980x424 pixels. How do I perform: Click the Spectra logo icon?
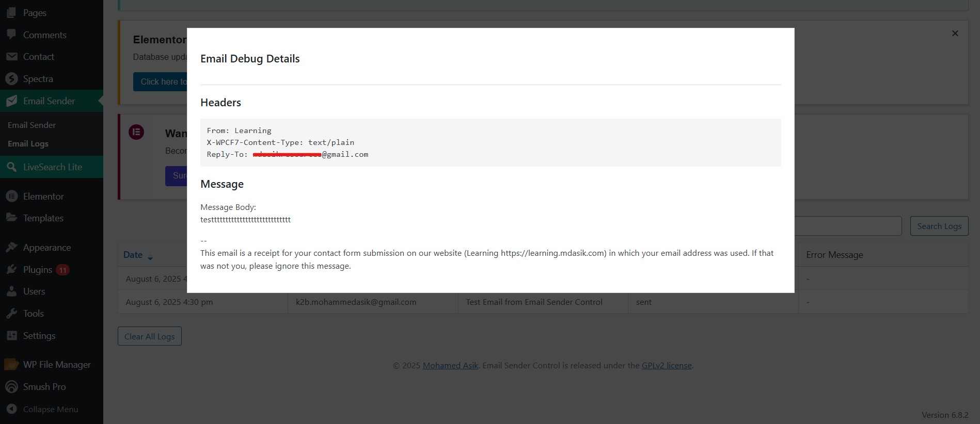pos(11,79)
